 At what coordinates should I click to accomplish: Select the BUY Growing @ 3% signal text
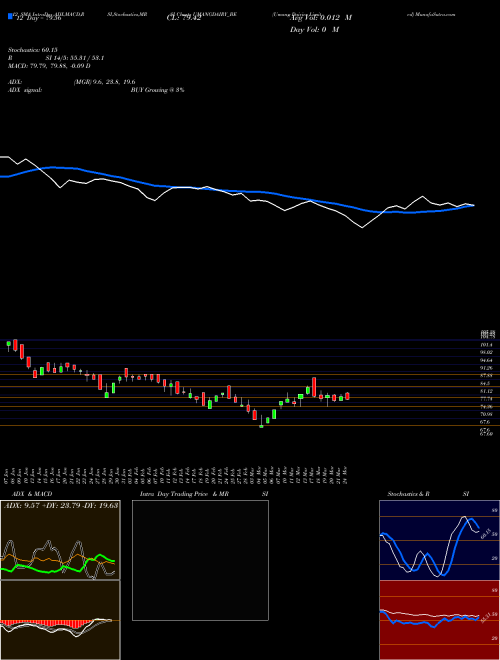tap(157, 90)
